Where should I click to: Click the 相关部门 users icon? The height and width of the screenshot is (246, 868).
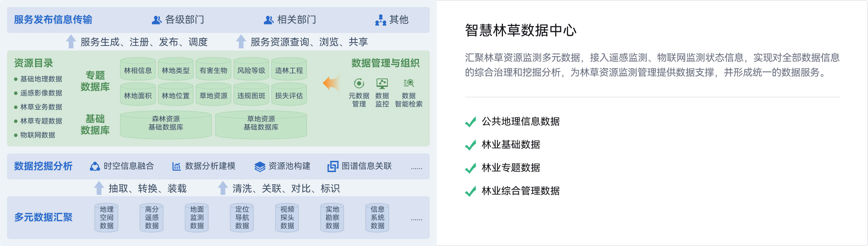268,20
